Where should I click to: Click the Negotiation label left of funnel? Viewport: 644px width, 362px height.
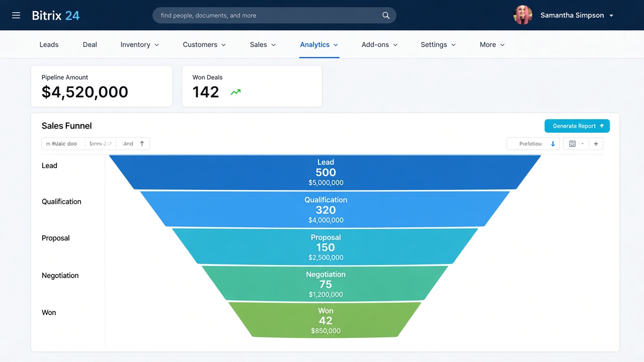(x=60, y=276)
